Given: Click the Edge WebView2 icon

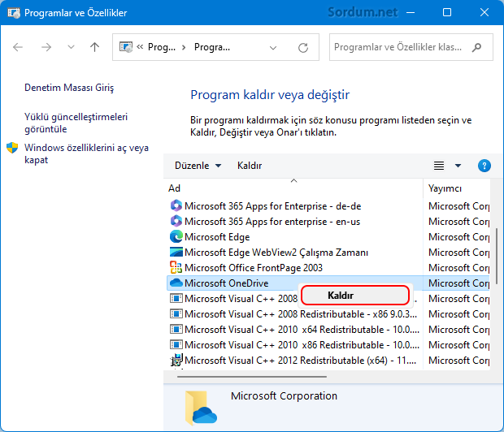Looking at the screenshot, I should point(176,252).
